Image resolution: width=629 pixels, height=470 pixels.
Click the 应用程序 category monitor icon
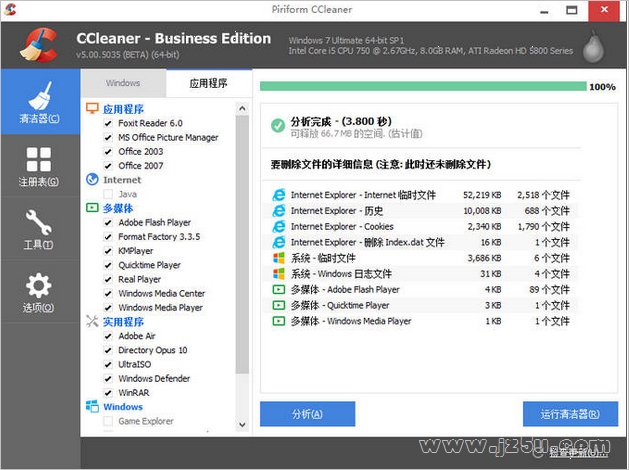pos(92,108)
